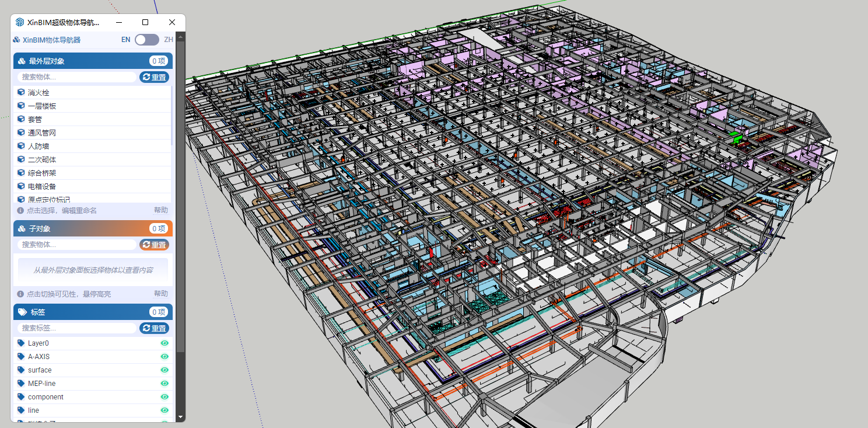Viewport: 868px width, 428px height.
Task: Click the 标签 panel header tag icon
Action: [x=22, y=312]
